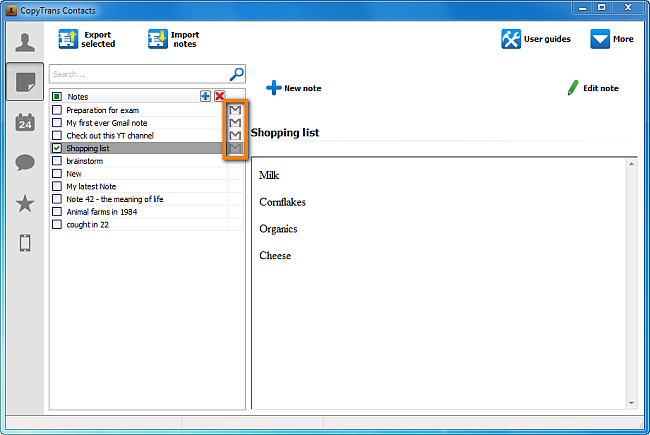The width and height of the screenshot is (650, 435).
Task: Uncheck the Shopping list checkbox
Action: [57, 148]
